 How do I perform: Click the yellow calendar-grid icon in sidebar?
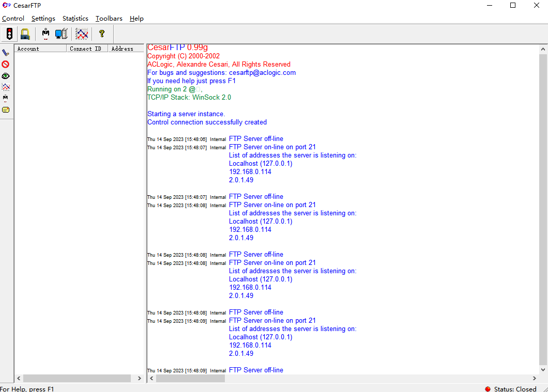[6, 109]
